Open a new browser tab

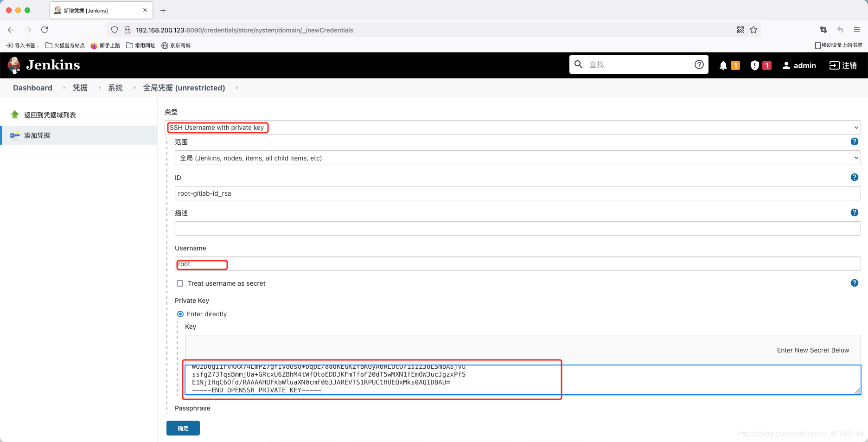point(163,10)
